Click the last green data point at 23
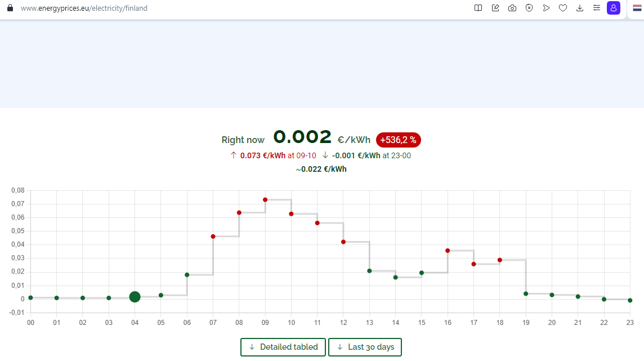Viewport: 644px width, 361px height. 630,300
